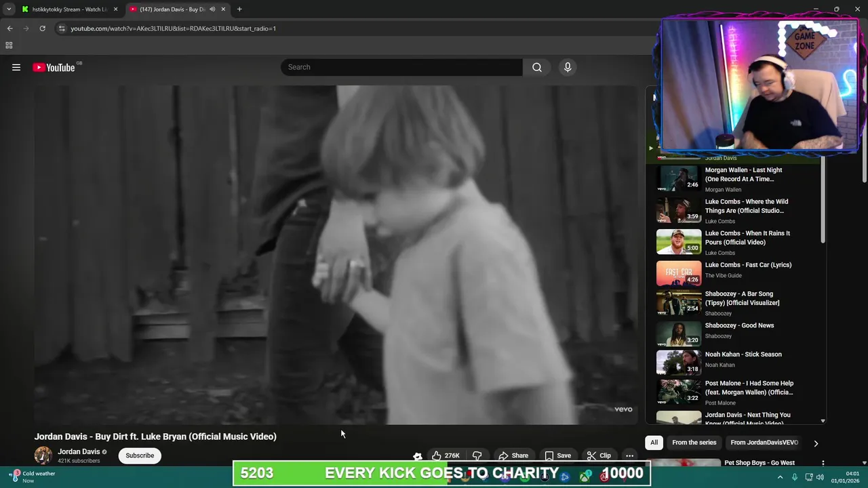This screenshot has height=488, width=868.
Task: Close the hstikkytokky Stream tab
Action: (x=115, y=9)
